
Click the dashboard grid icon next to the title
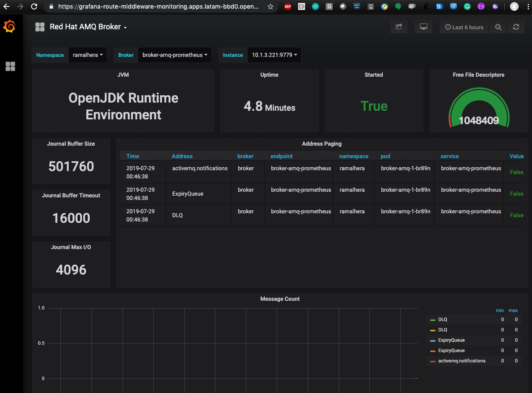[x=40, y=27]
